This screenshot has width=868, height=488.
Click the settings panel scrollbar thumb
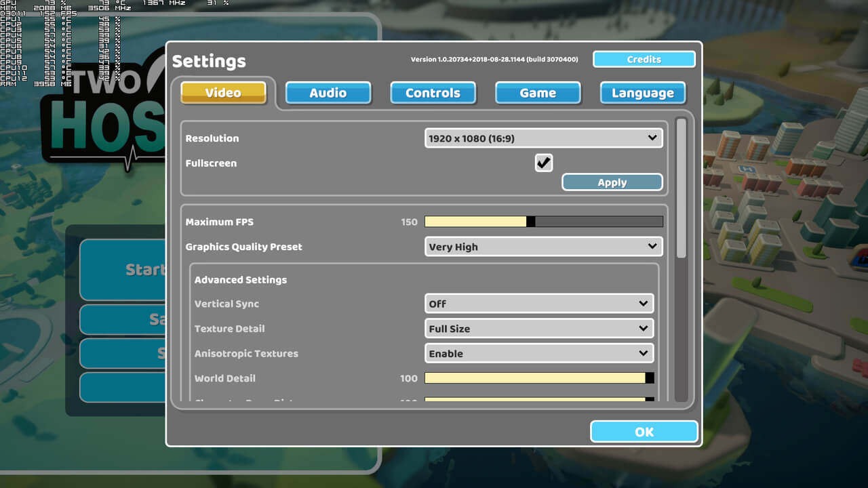[x=682, y=188]
